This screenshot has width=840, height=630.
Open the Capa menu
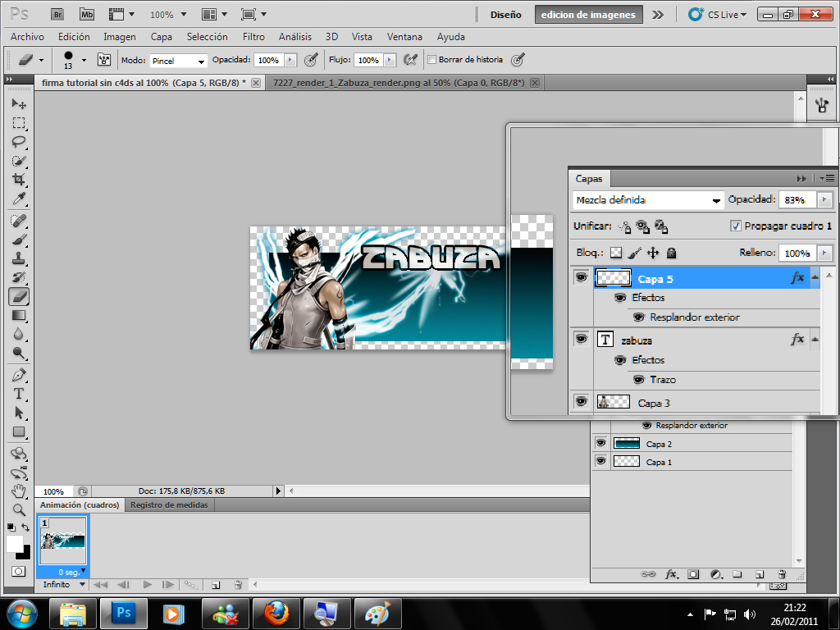pyautogui.click(x=162, y=37)
